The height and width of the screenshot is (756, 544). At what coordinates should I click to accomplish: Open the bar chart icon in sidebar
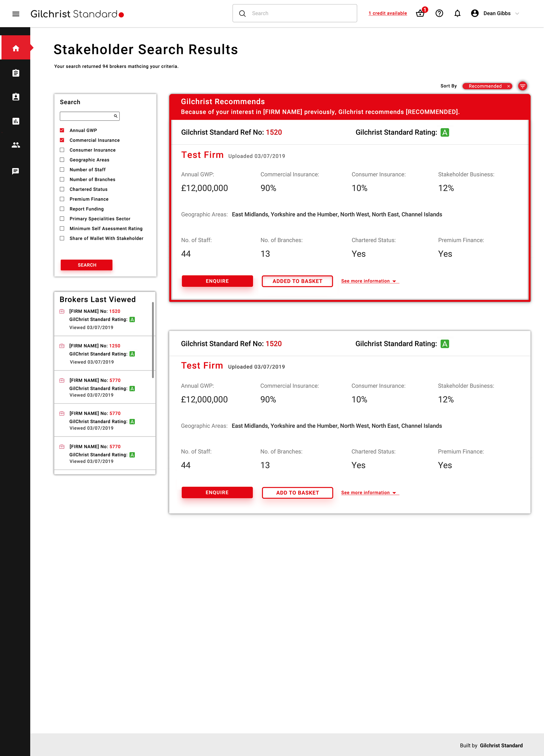16,121
